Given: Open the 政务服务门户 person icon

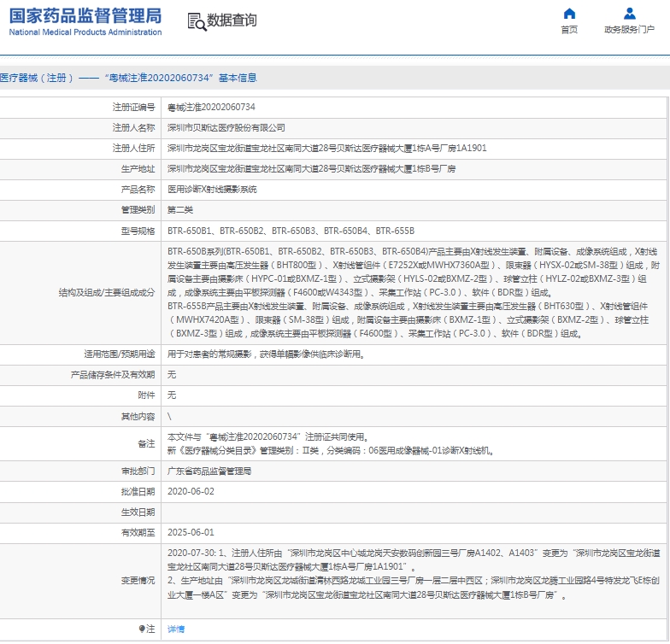Looking at the screenshot, I should click(629, 14).
